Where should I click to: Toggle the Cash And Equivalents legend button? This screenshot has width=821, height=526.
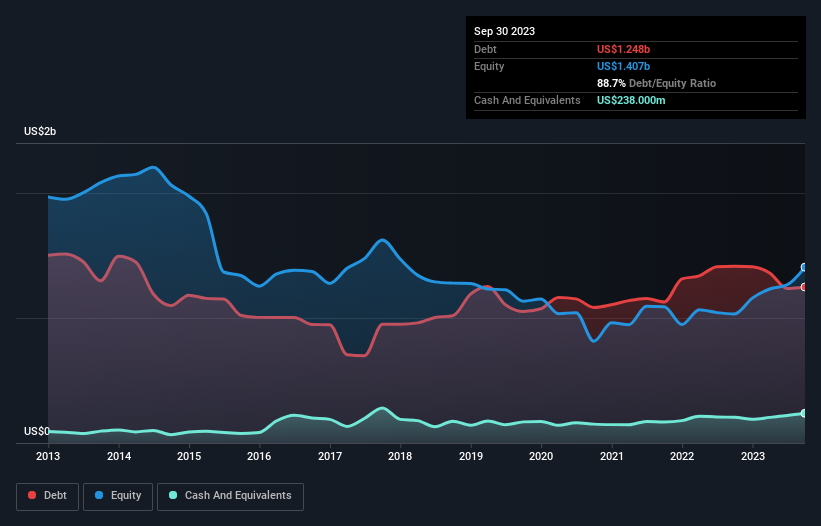[x=230, y=496]
